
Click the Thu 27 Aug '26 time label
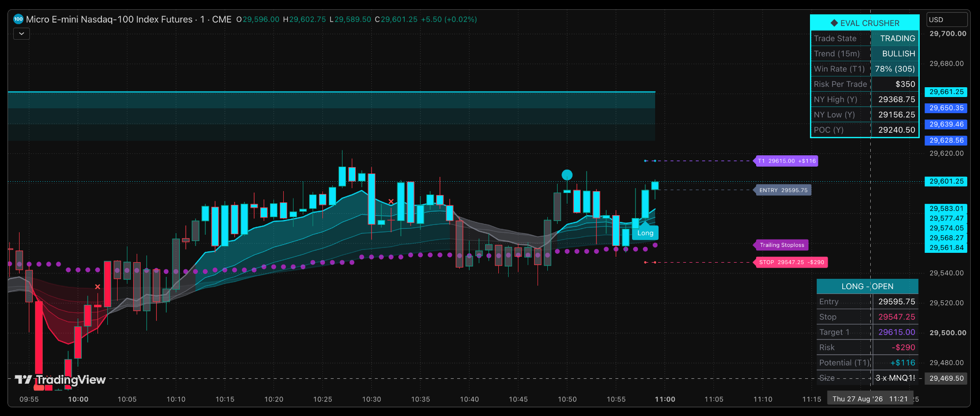(x=870, y=399)
